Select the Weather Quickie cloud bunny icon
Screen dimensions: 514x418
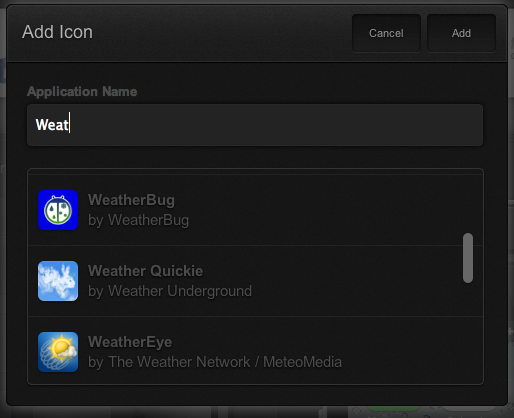58,281
